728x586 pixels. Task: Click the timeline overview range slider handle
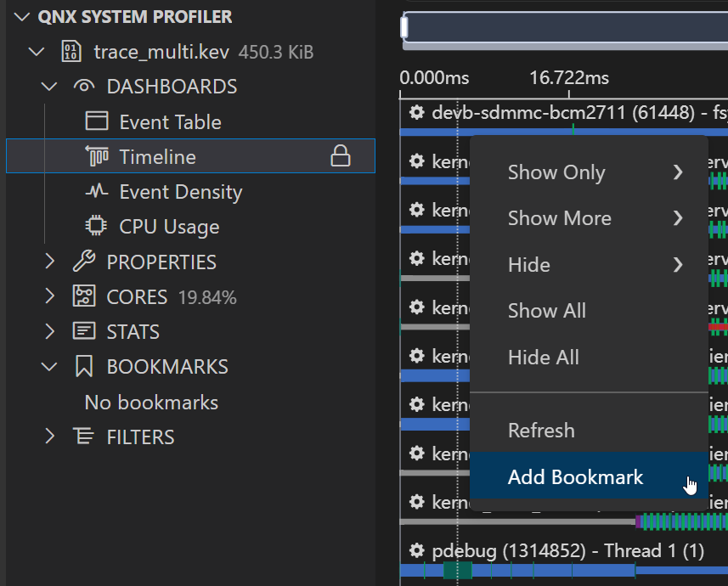coord(405,27)
